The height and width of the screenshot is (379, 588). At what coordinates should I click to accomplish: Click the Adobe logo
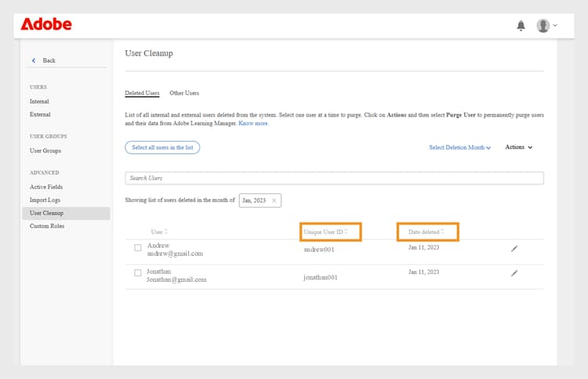click(46, 24)
